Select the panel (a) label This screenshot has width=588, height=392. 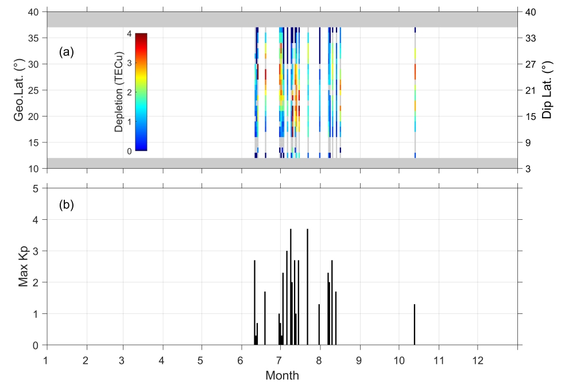click(67, 52)
